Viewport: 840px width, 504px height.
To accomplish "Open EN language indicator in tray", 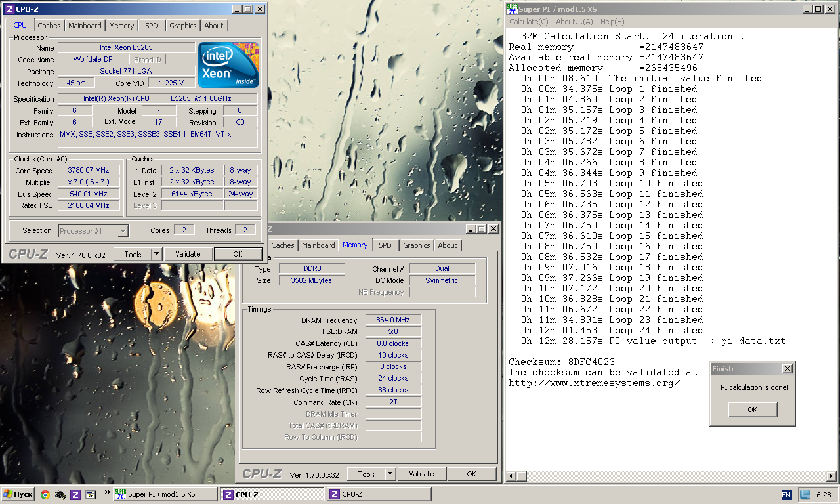I will click(x=786, y=495).
